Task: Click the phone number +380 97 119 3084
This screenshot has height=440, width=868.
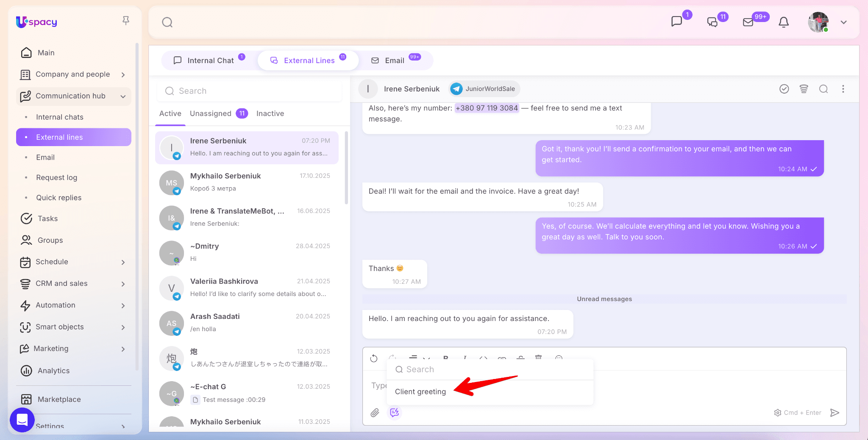Action: click(x=487, y=108)
